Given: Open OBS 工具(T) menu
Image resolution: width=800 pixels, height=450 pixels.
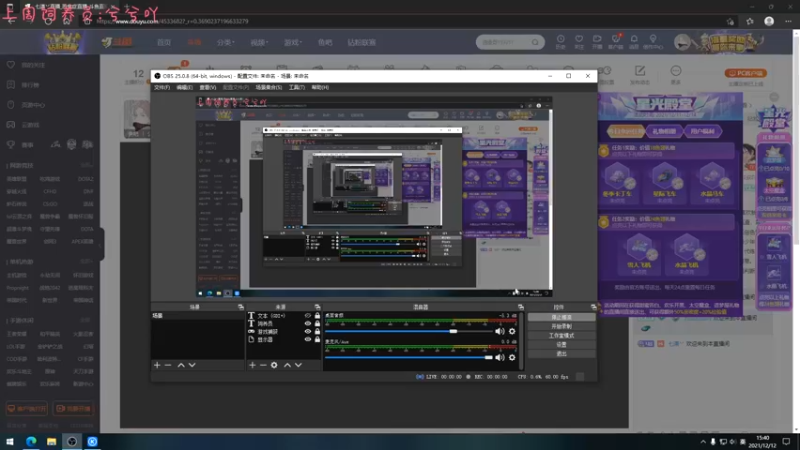Looking at the screenshot, I should [296, 88].
